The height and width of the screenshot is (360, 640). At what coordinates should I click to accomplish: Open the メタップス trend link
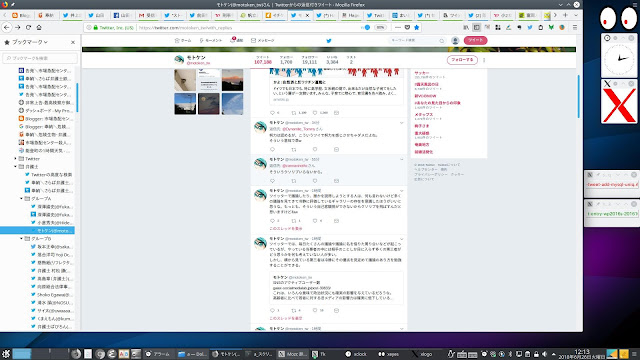pos(424,115)
